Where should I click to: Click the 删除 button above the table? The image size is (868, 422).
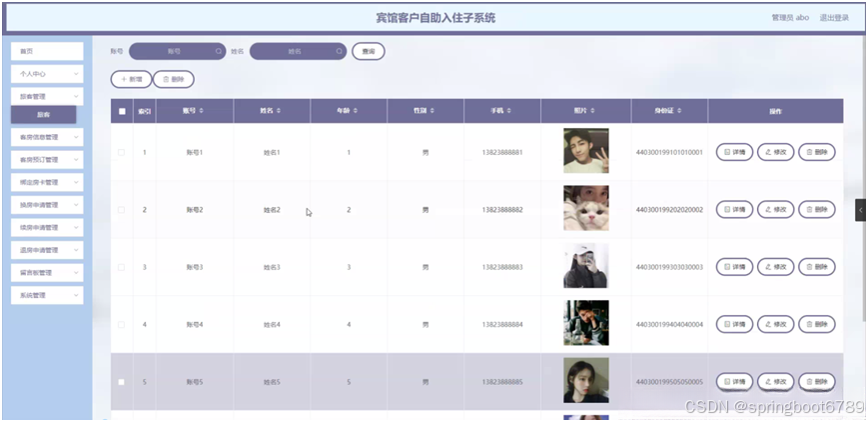[x=174, y=79]
